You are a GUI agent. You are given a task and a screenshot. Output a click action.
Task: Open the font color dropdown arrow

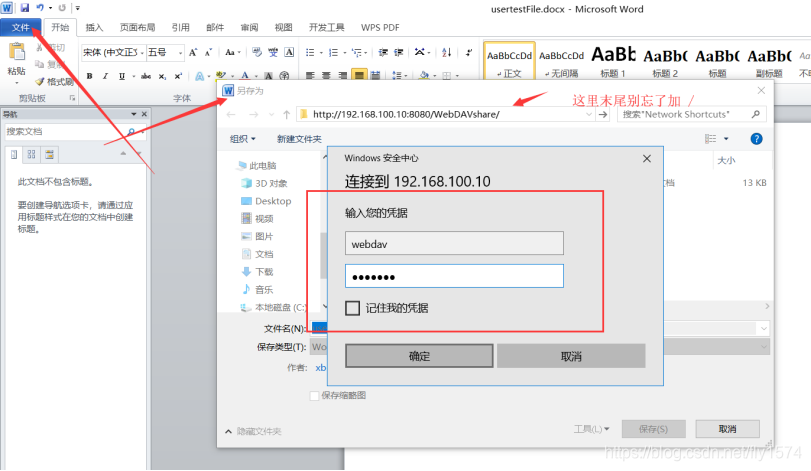[256, 76]
